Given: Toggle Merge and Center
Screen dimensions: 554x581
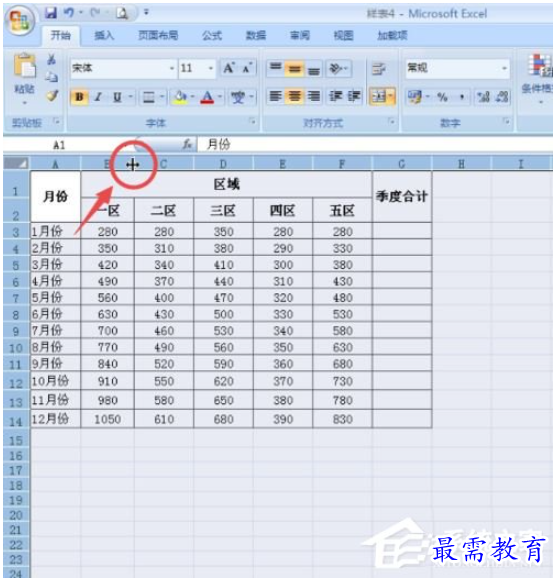Looking at the screenshot, I should click(x=379, y=97).
